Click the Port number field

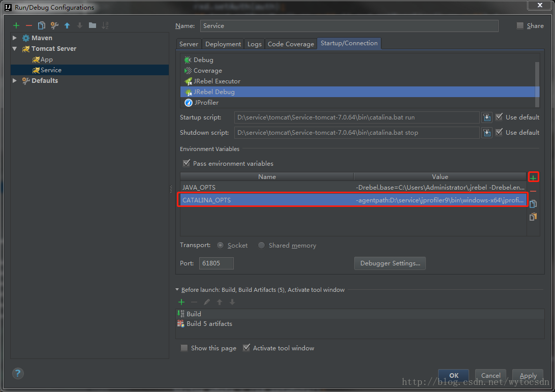coord(217,263)
